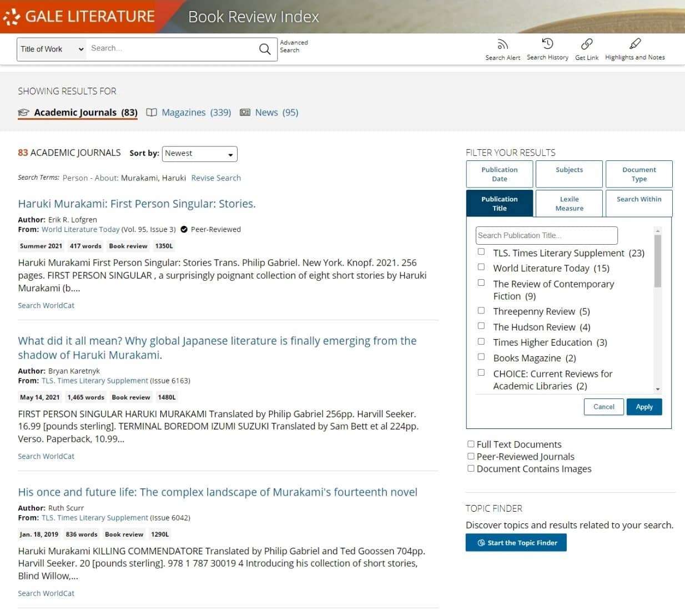Click Search WorldCat under Lofgren review

[46, 306]
